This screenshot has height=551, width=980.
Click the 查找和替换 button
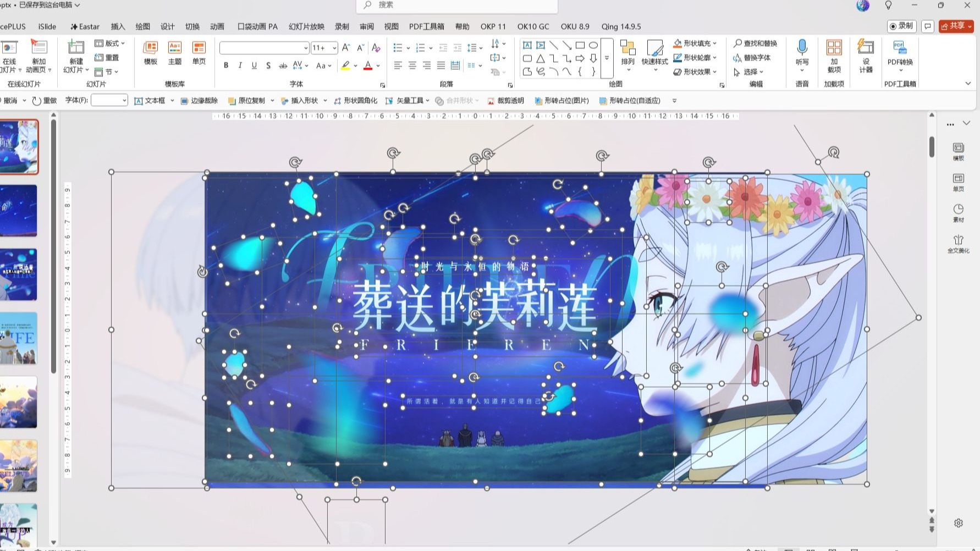[755, 43]
